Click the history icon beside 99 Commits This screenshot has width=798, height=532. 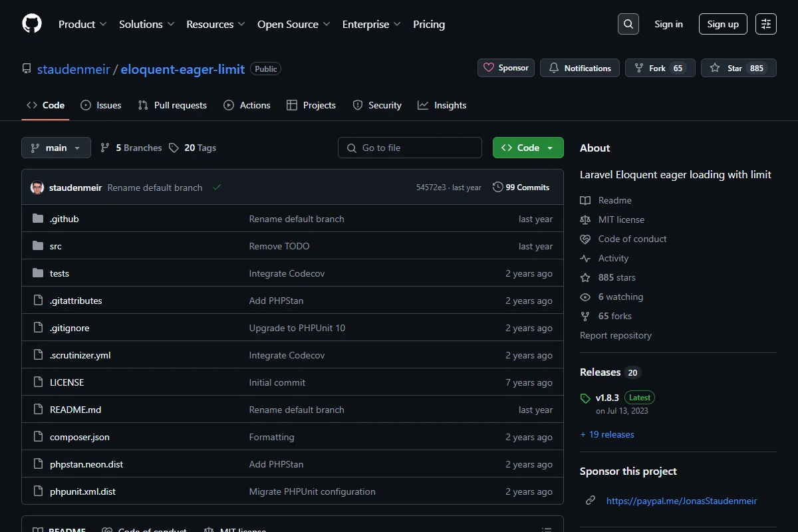click(497, 188)
